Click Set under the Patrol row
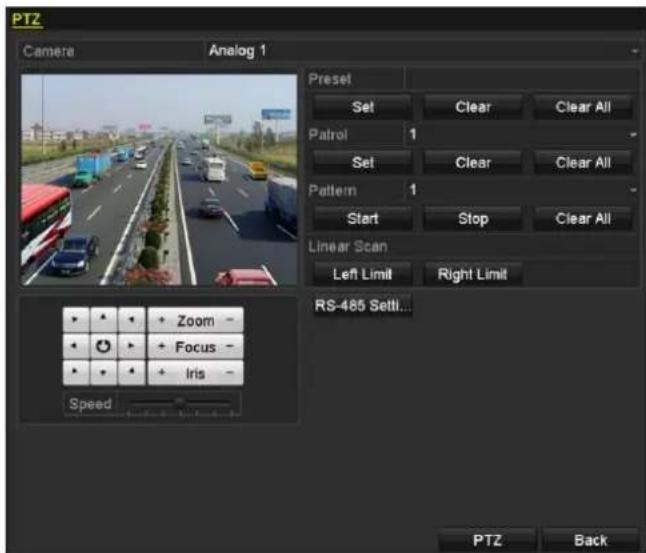The width and height of the screenshot is (646, 553). point(363,163)
